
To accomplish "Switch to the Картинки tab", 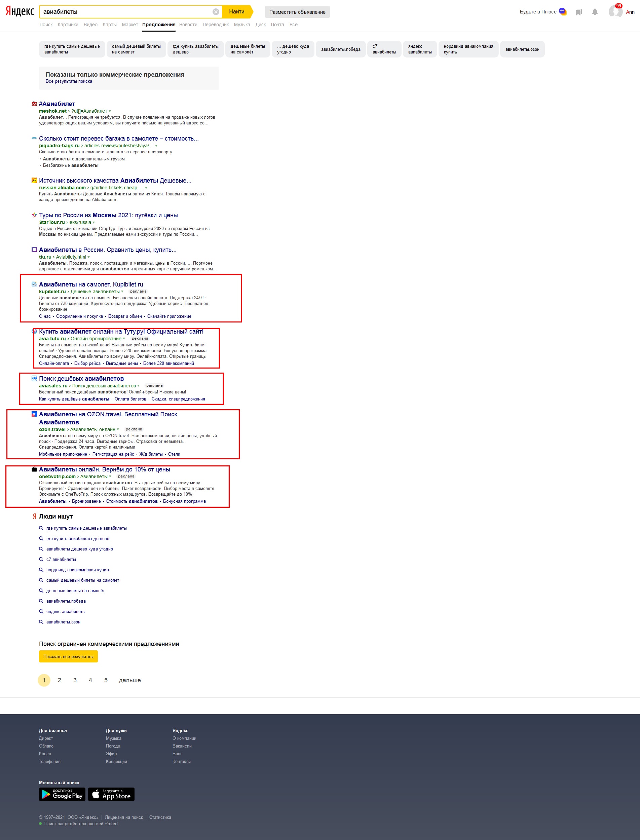I will click(68, 25).
